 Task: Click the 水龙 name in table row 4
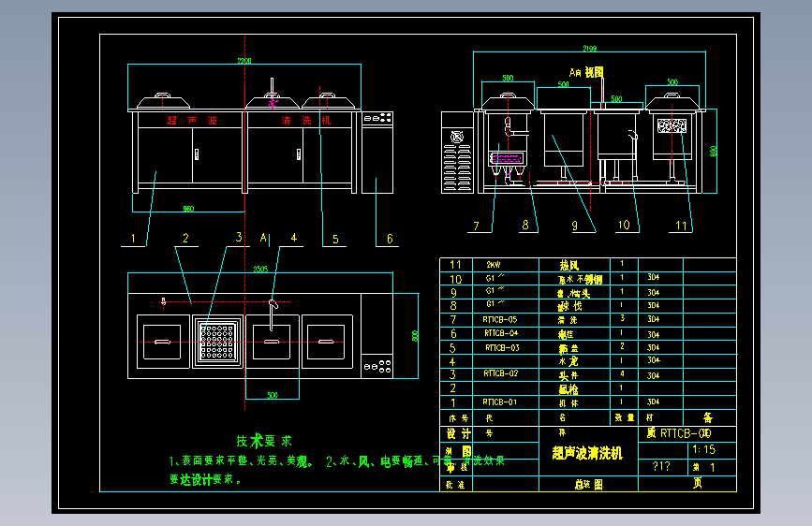click(568, 361)
